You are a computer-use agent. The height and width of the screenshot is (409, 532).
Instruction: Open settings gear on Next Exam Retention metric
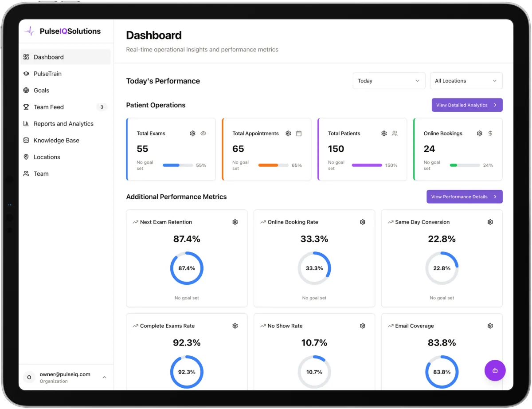[235, 222]
